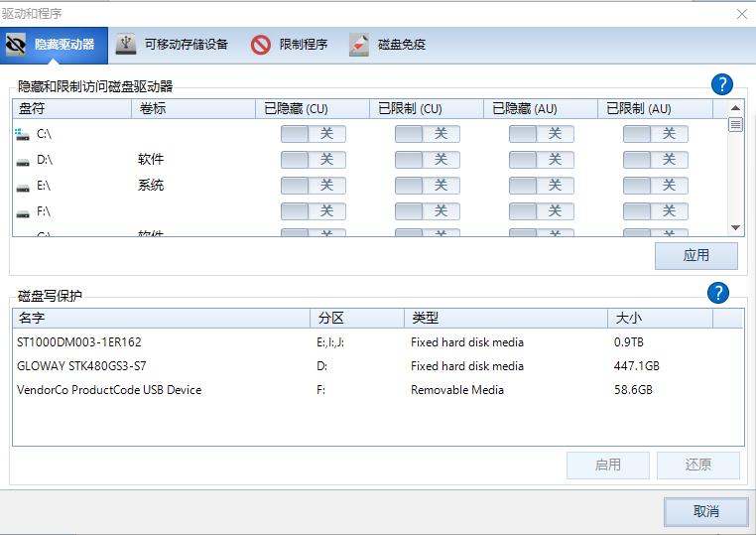Close the 驱动和程序 window
The width and height of the screenshot is (756, 535).
[x=742, y=14]
